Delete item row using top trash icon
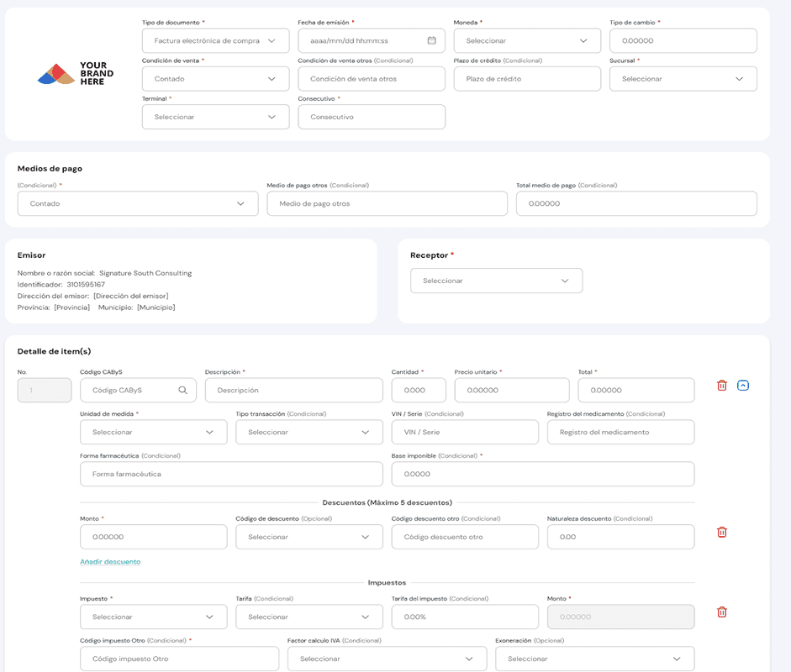 click(722, 386)
